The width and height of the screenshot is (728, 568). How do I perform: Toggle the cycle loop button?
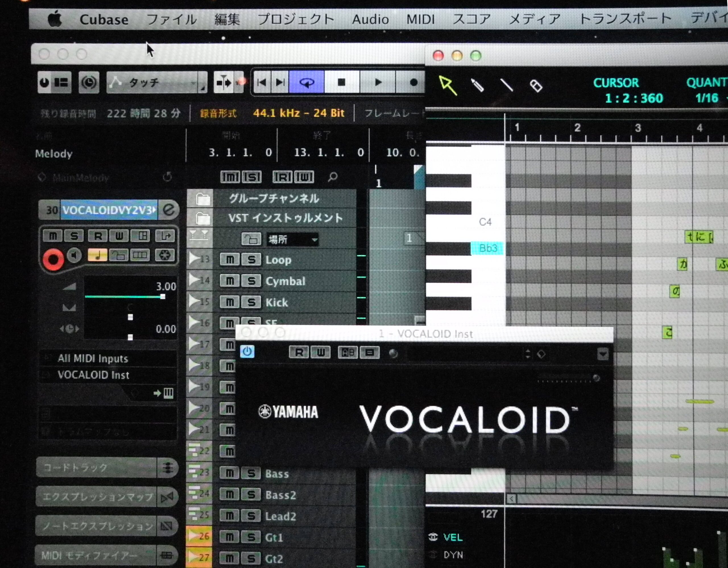tap(307, 82)
